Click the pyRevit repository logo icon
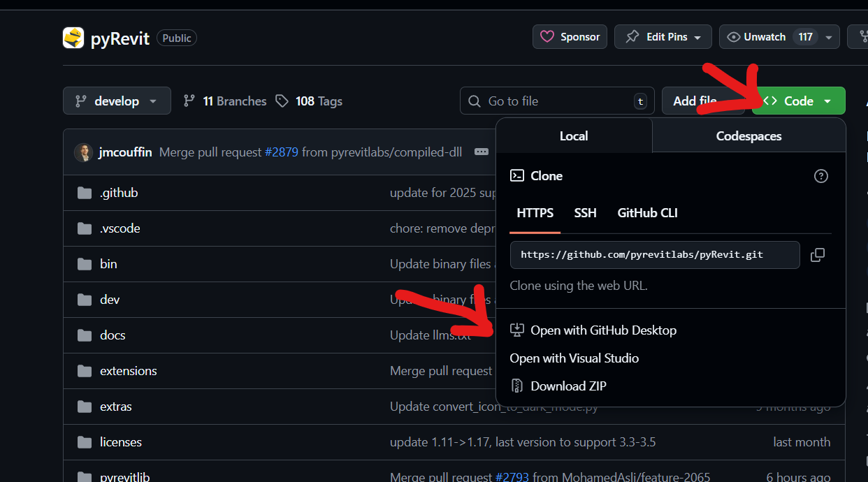868x482 pixels. pos(73,38)
